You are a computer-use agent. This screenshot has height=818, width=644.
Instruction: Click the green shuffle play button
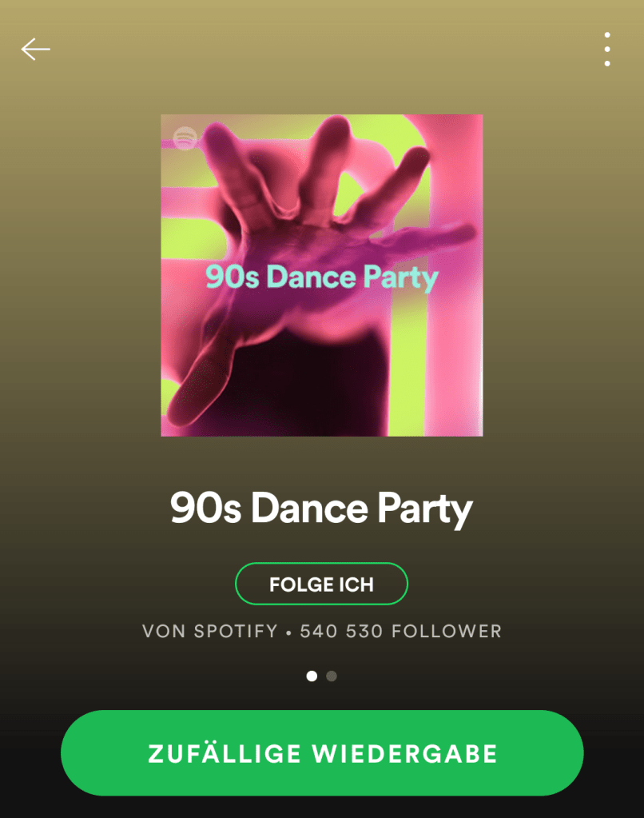click(x=322, y=752)
